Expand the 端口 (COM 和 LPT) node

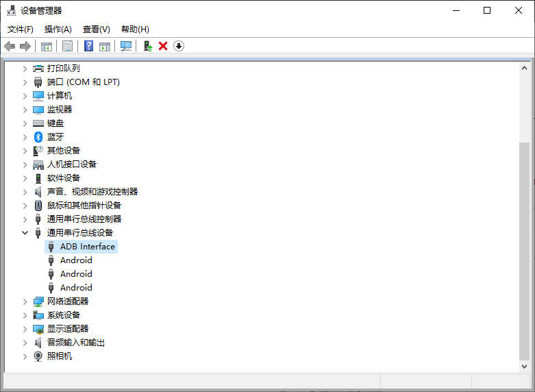click(x=25, y=82)
